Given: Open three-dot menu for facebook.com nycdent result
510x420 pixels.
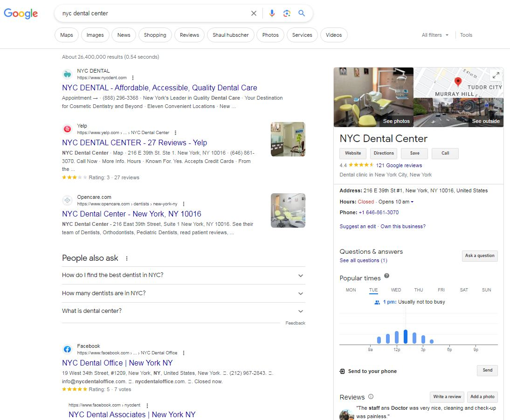Looking at the screenshot, I should point(147,406).
